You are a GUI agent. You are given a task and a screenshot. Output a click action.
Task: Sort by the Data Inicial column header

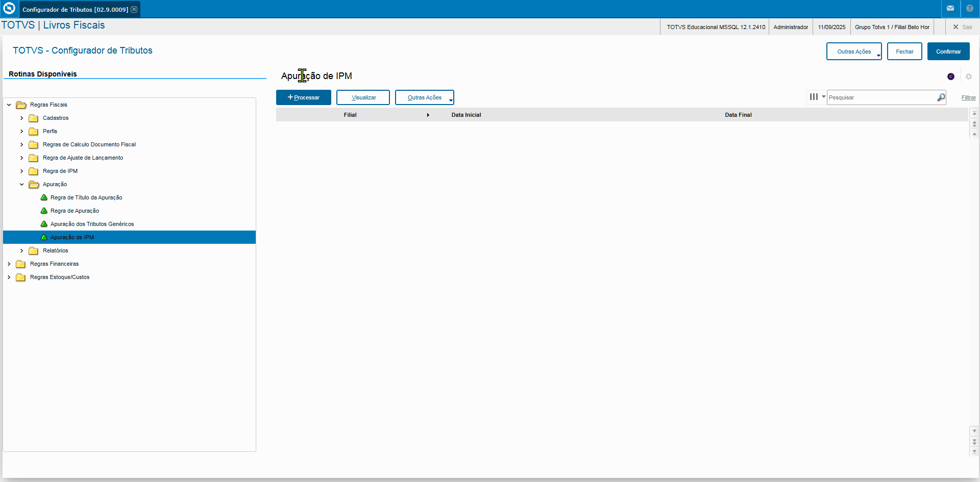(x=466, y=115)
